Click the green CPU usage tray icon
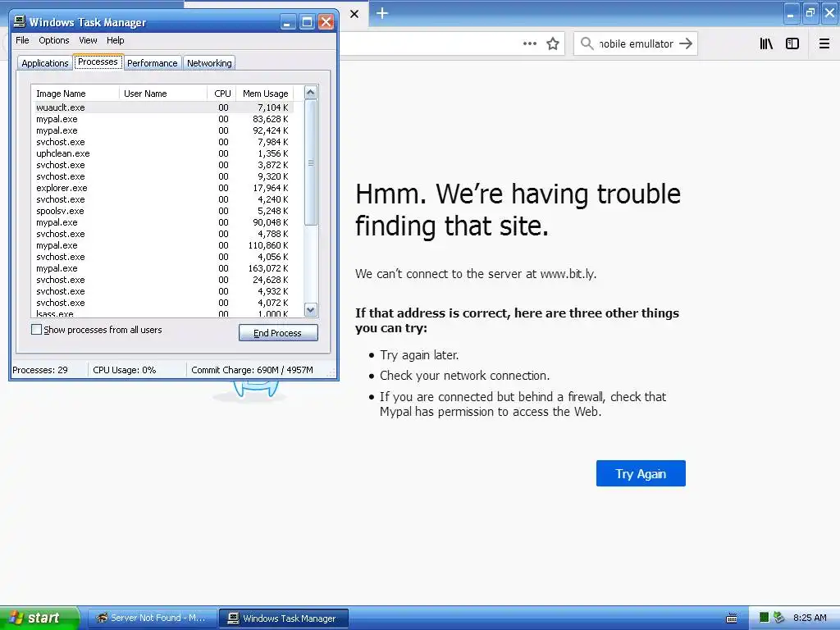840x630 pixels. click(764, 618)
